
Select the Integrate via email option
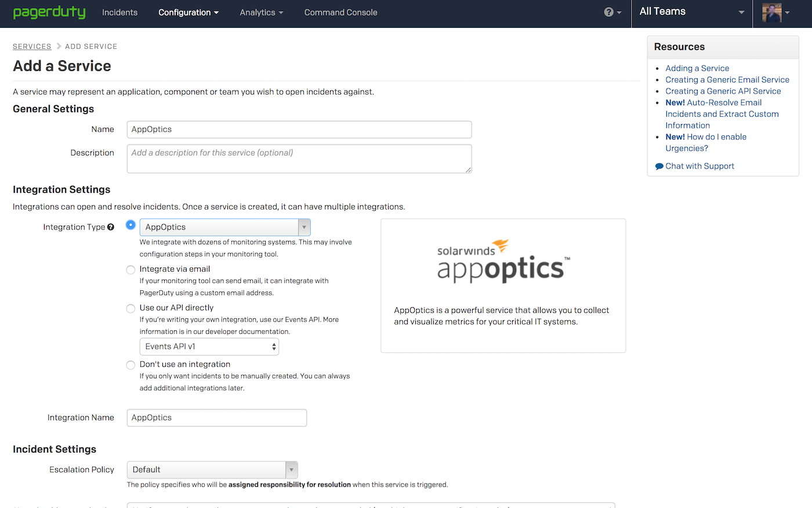coord(130,269)
